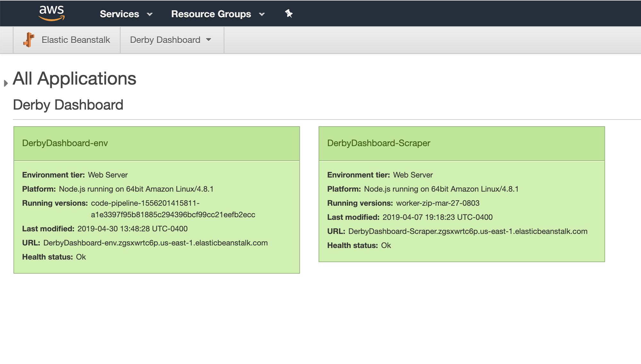Screen dimensions: 641x364
Task: Open the DerbyDashboard-Scraper elasticbeanstalk.com URL
Action: [468, 231]
